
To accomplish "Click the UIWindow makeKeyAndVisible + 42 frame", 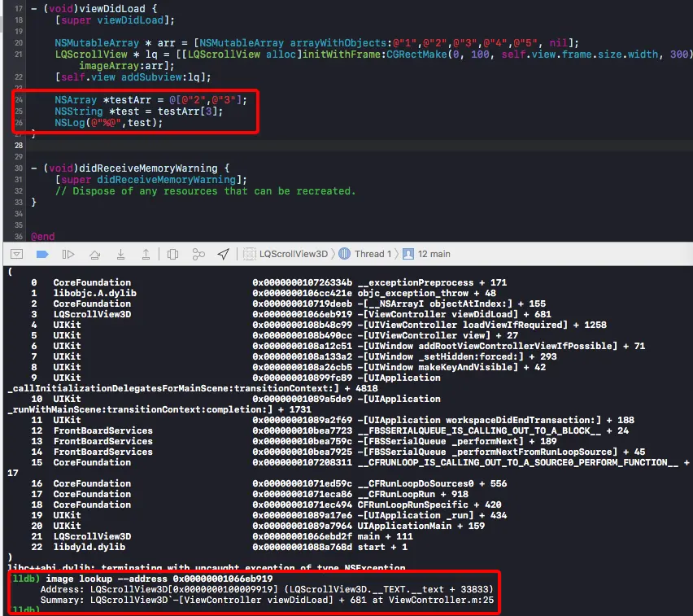I will (x=288, y=368).
